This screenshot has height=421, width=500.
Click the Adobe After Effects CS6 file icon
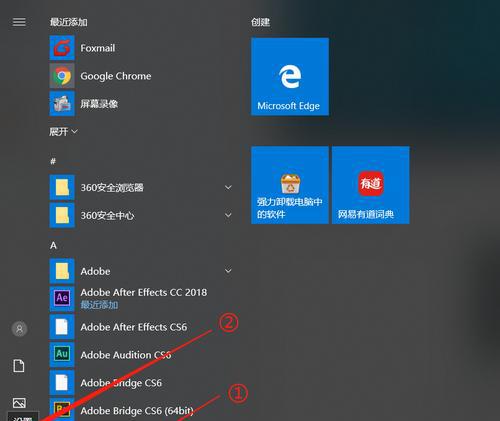tap(62, 327)
